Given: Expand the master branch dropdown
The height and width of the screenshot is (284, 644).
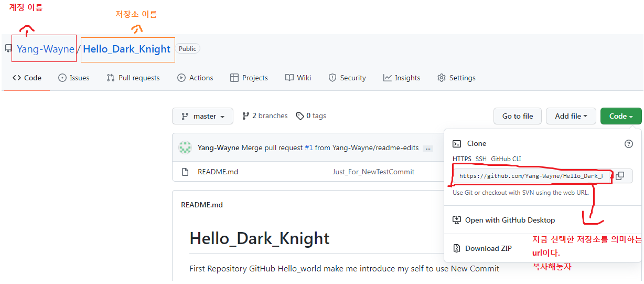Looking at the screenshot, I should coord(202,116).
